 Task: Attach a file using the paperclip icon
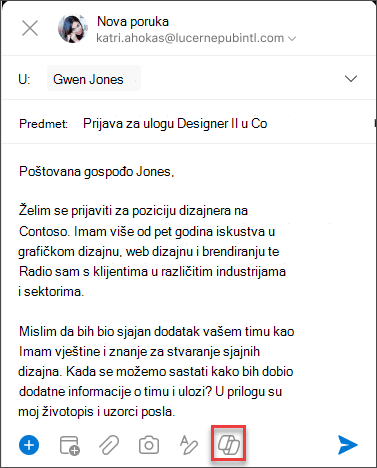(109, 445)
